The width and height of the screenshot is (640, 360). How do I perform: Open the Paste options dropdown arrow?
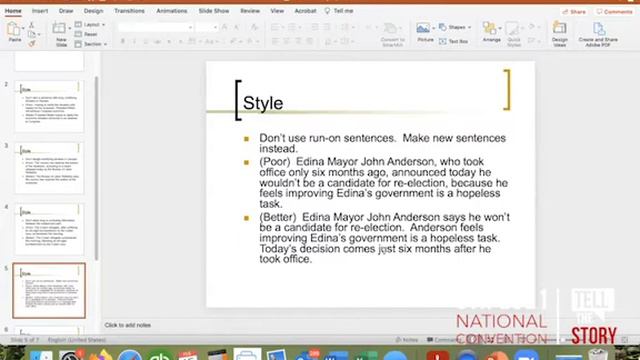(x=23, y=28)
